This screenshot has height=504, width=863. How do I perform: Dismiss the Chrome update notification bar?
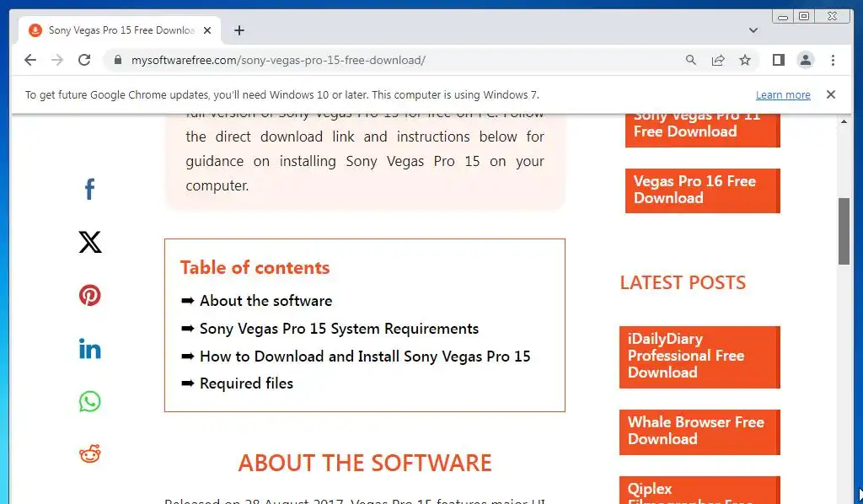[x=830, y=94]
